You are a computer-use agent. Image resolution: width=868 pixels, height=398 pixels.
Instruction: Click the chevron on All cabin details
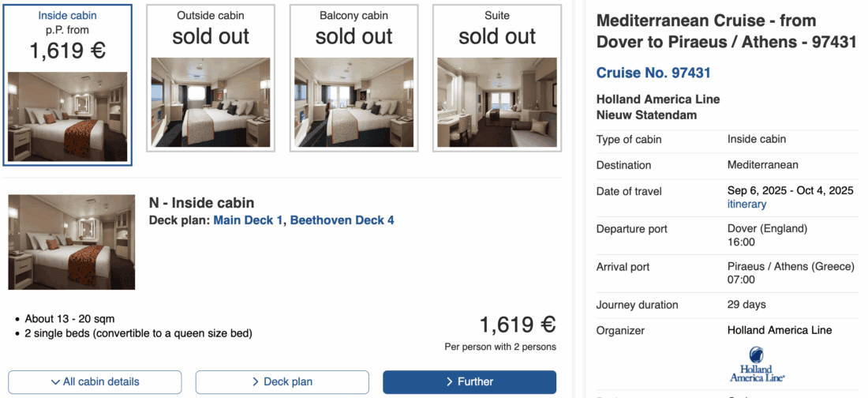point(55,382)
